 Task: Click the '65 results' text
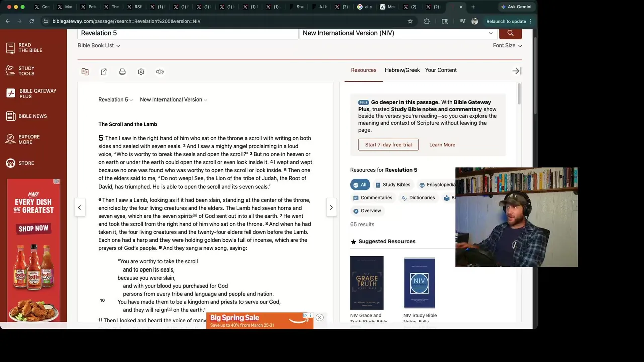click(362, 224)
